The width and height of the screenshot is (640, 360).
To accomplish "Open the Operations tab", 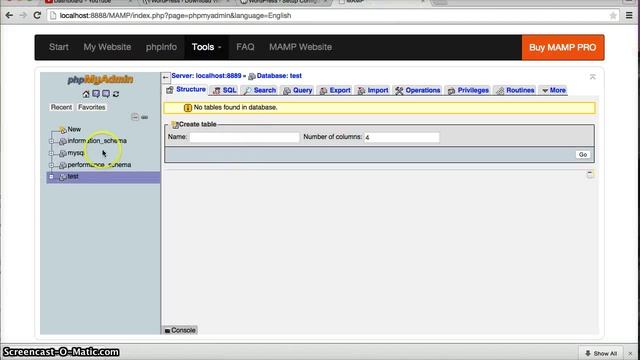I will tap(418, 90).
